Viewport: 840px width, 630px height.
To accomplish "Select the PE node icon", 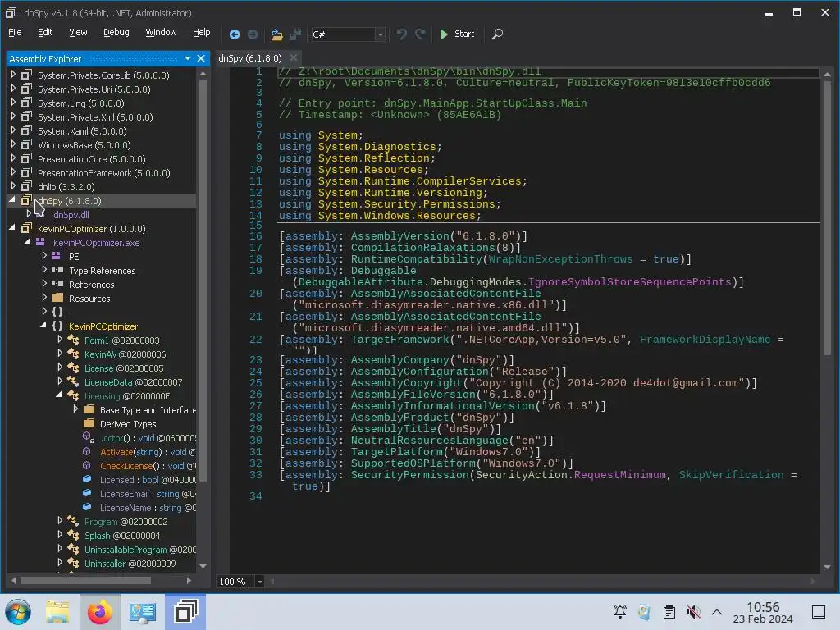I will click(x=57, y=256).
